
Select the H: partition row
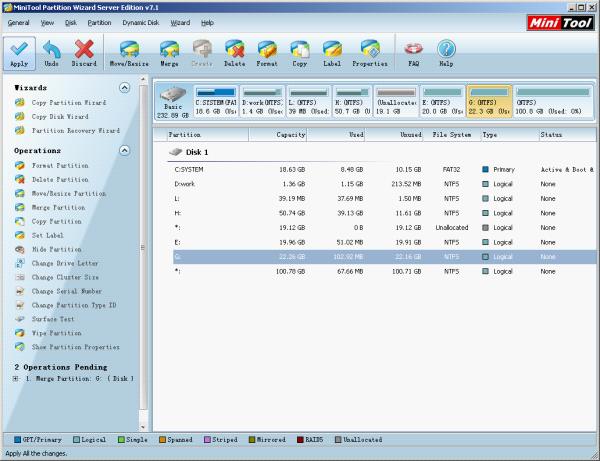(383, 213)
